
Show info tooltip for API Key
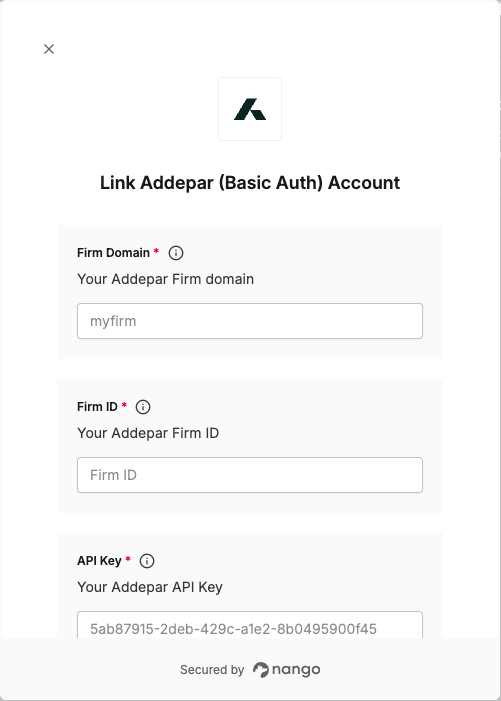point(147,561)
